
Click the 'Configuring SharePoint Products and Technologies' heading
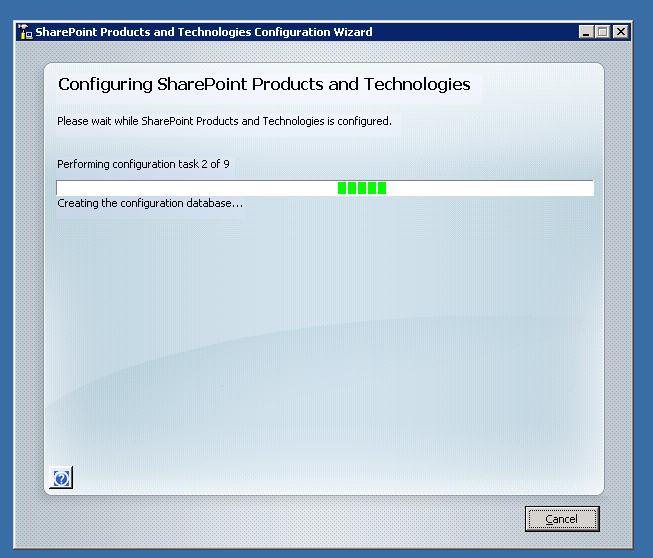[x=264, y=85]
